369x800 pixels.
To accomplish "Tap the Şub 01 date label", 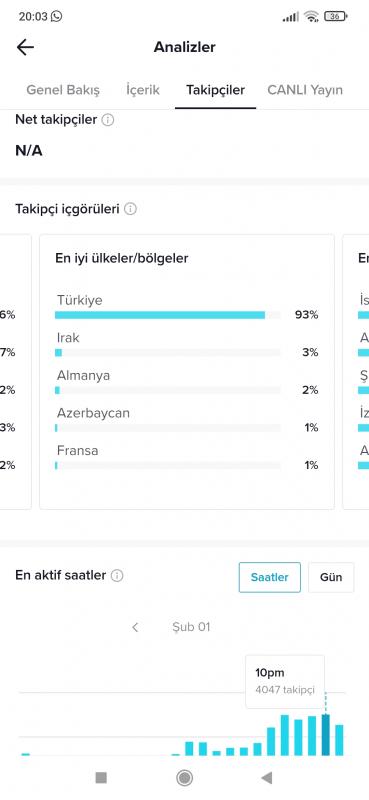I will [191, 627].
